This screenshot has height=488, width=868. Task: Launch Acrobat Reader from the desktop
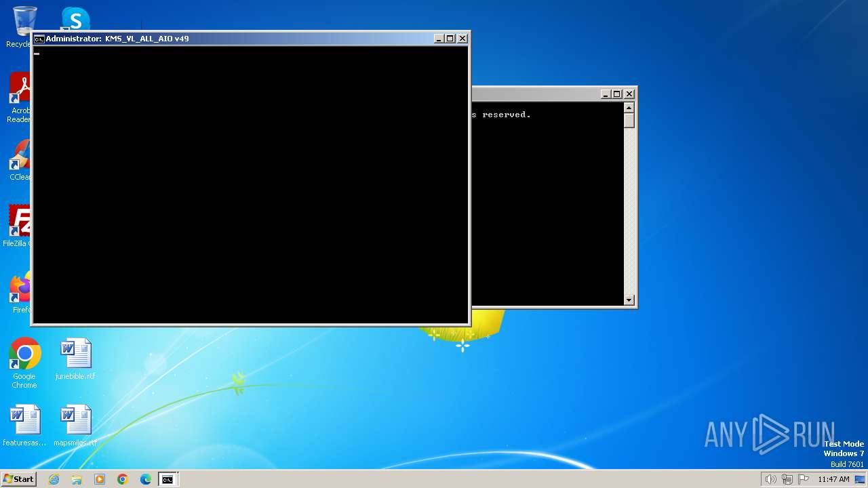20,98
